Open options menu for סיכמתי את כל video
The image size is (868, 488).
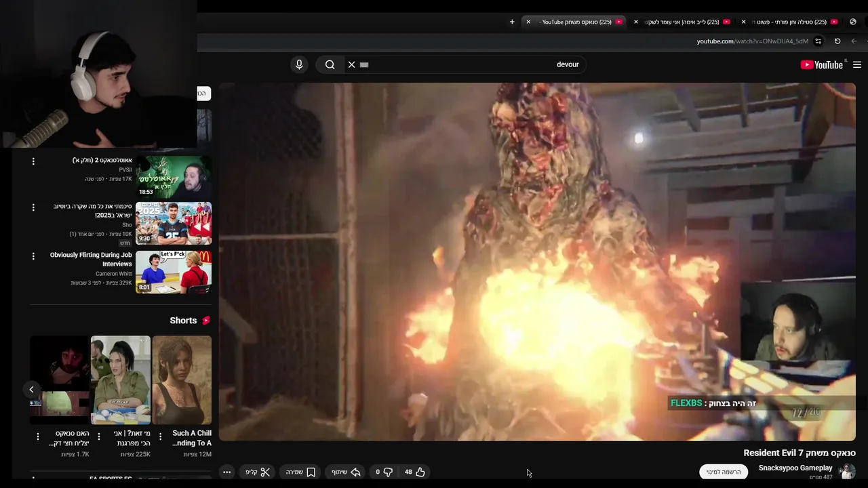[33, 207]
